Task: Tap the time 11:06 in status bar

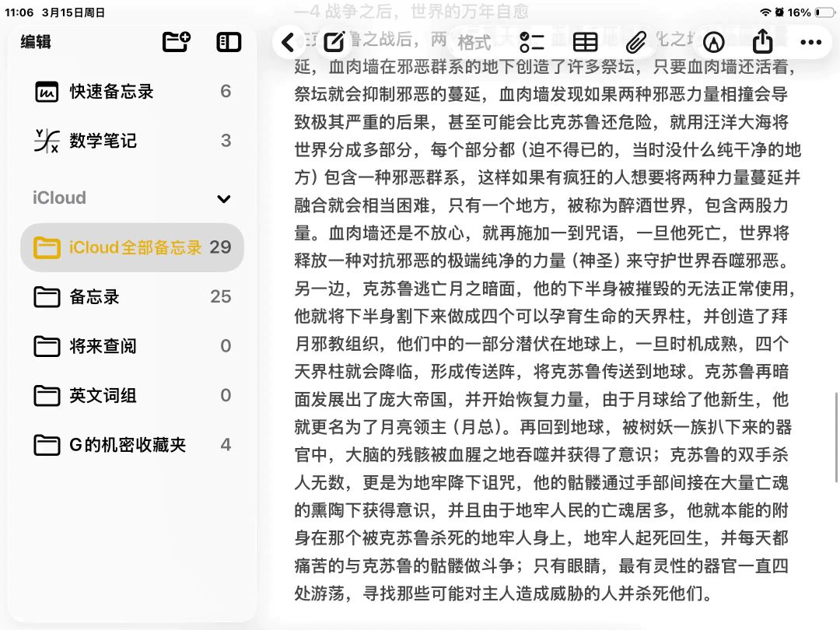Action: [19, 12]
